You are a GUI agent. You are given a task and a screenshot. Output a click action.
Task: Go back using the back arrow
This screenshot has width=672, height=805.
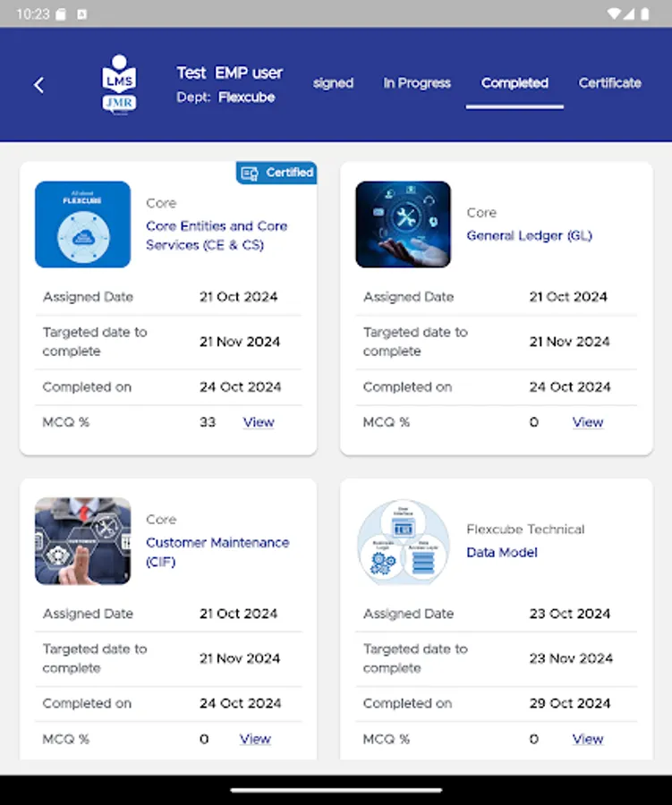(39, 85)
